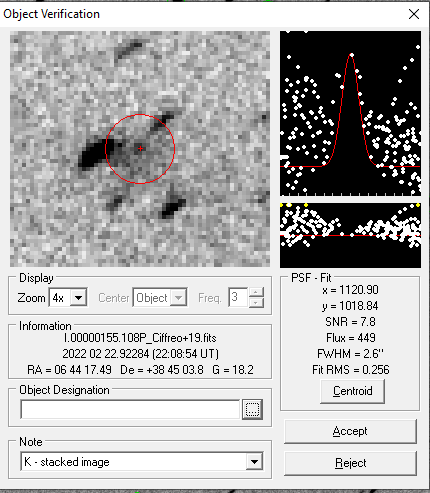
Task: Increase Freq. value with up arrow
Action: (256, 292)
